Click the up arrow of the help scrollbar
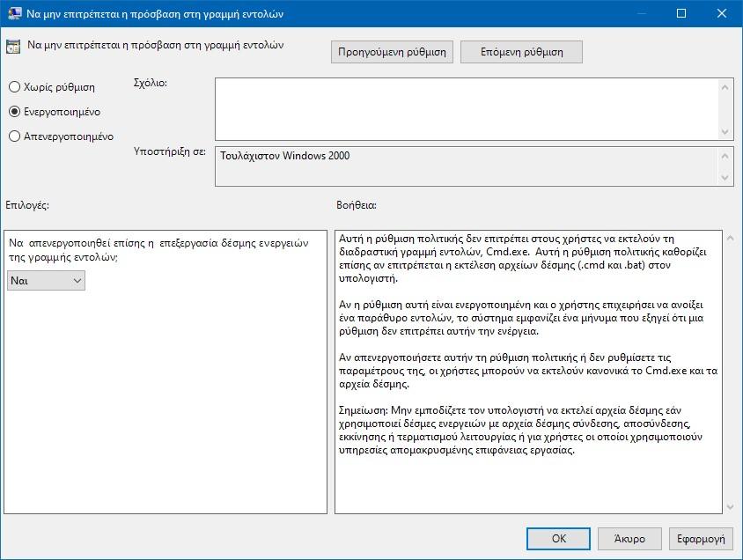 point(730,238)
